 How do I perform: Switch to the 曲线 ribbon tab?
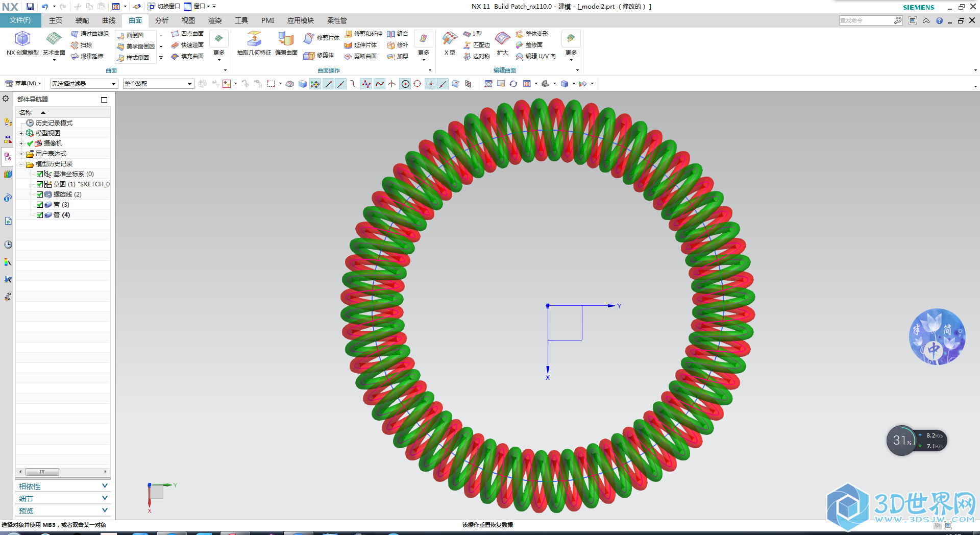pos(109,20)
